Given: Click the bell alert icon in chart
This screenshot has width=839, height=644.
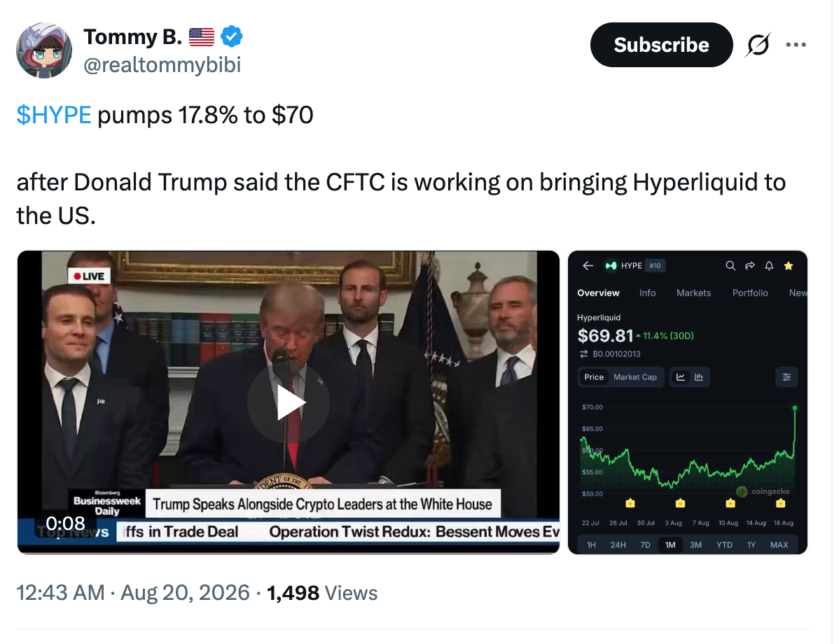Looking at the screenshot, I should coord(769,266).
